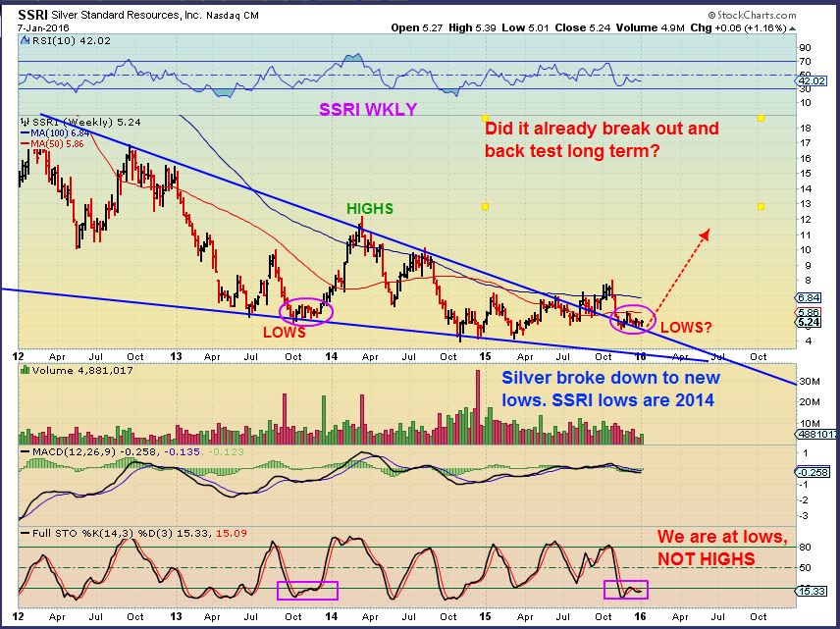Click the 'Did it already break out' red annotation

point(602,139)
